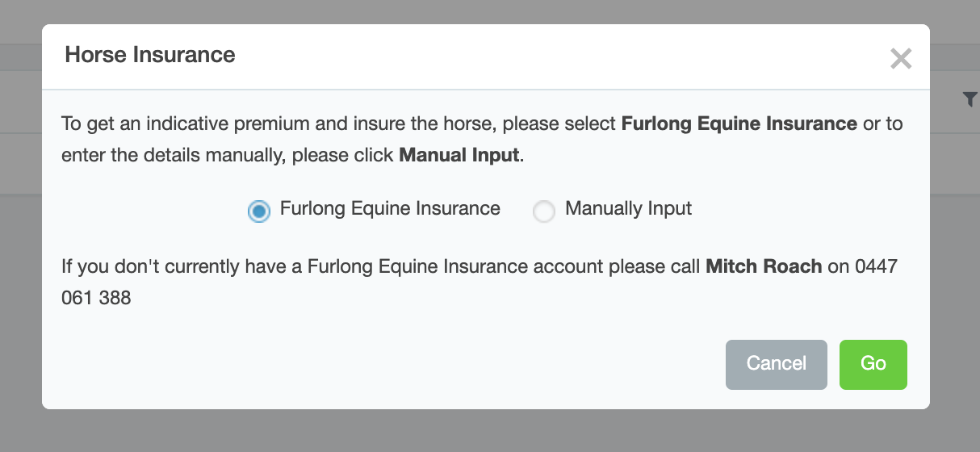
Task: Click the Horse Insurance dialog title
Action: coord(150,55)
